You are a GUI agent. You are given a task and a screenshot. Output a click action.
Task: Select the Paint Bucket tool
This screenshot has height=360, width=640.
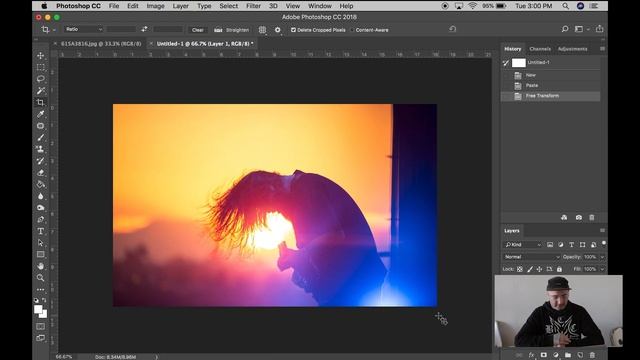(x=40, y=184)
